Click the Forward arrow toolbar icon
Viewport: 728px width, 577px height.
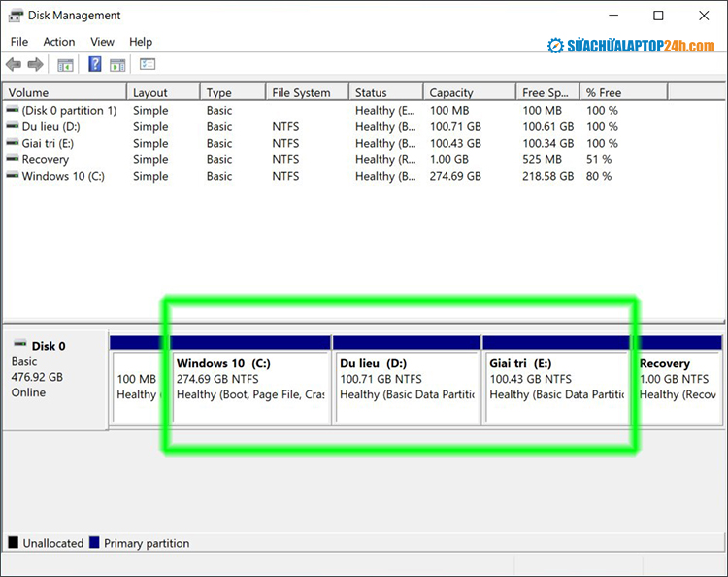[35, 64]
